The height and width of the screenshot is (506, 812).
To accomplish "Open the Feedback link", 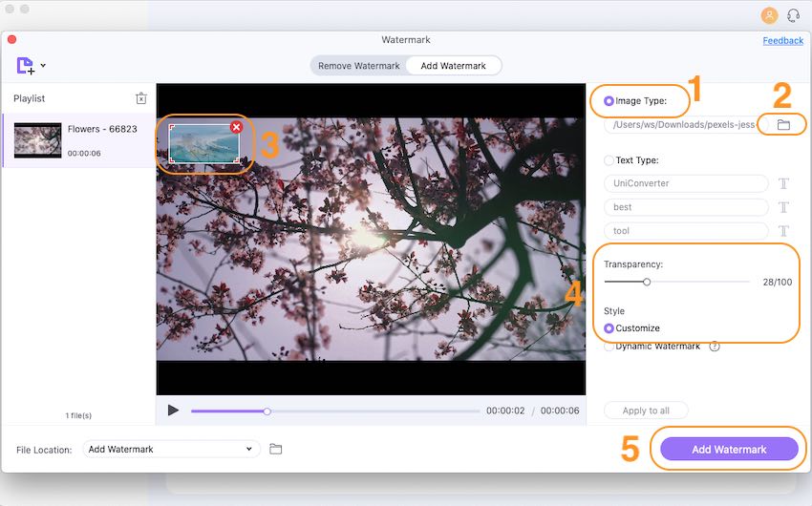I will point(782,40).
